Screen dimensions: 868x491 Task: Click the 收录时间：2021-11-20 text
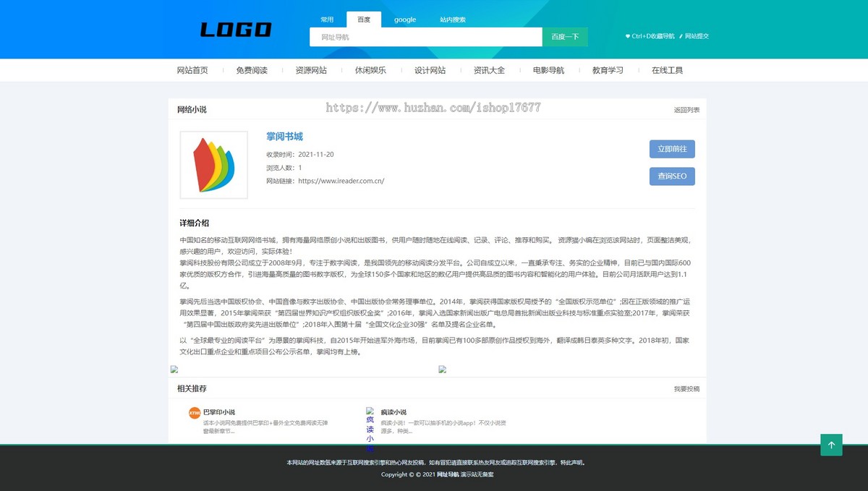(x=300, y=154)
